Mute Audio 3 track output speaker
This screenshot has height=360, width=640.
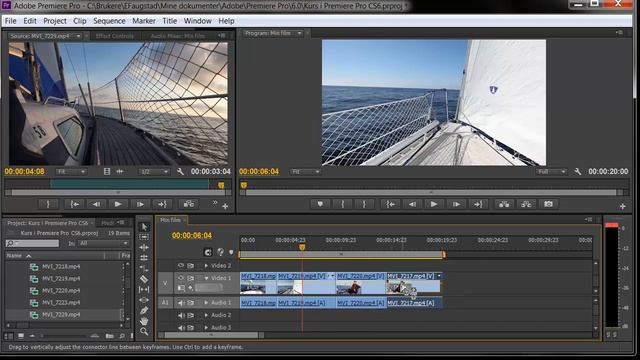click(x=181, y=327)
